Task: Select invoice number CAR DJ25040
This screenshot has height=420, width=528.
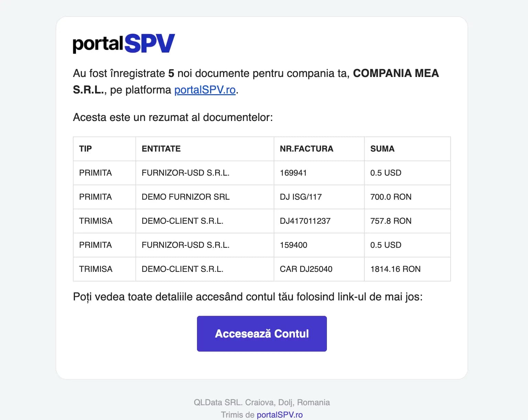Action: tap(306, 269)
